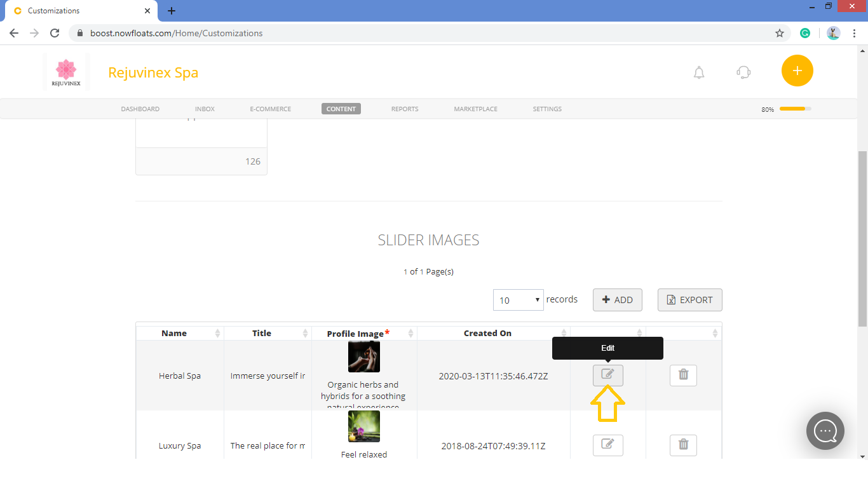
Task: Reload the page
Action: tap(55, 33)
